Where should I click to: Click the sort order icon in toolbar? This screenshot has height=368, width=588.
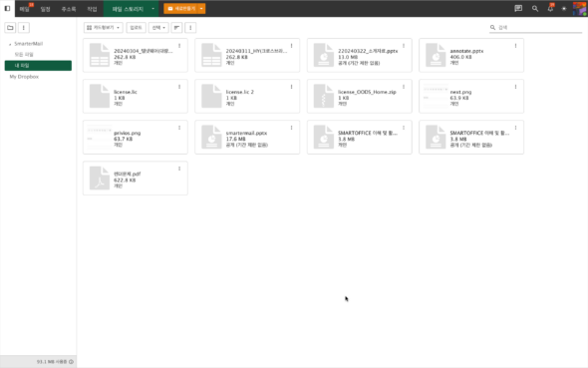(x=176, y=27)
